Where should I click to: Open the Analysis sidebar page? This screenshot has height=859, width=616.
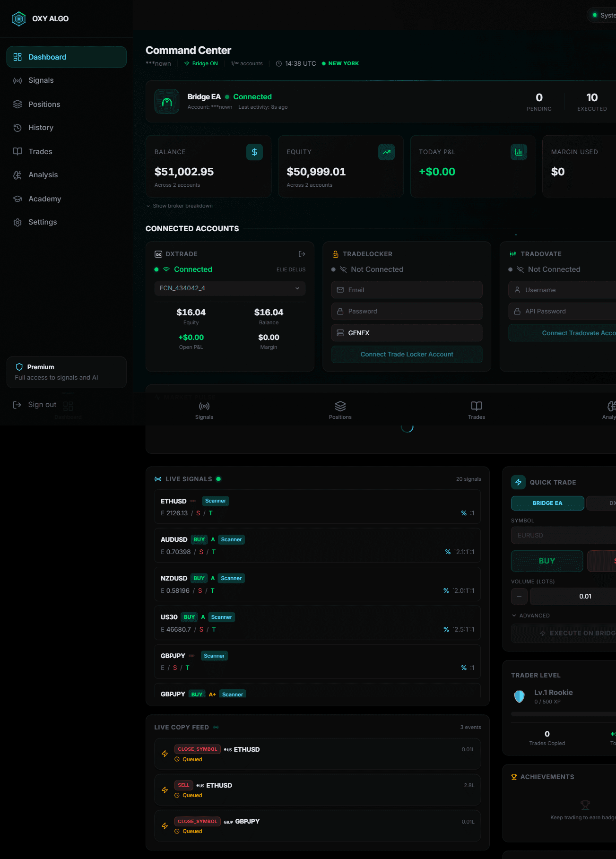tap(67, 175)
